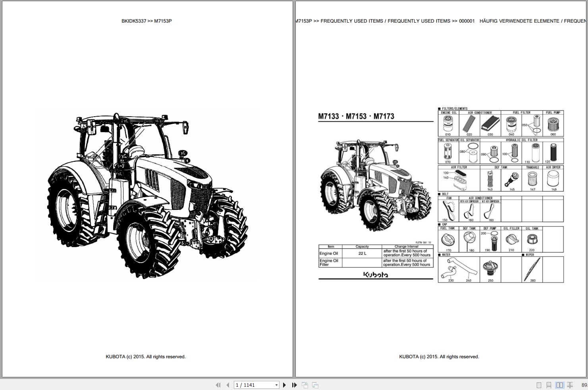Click DEF tank filter part 143

click(x=490, y=180)
